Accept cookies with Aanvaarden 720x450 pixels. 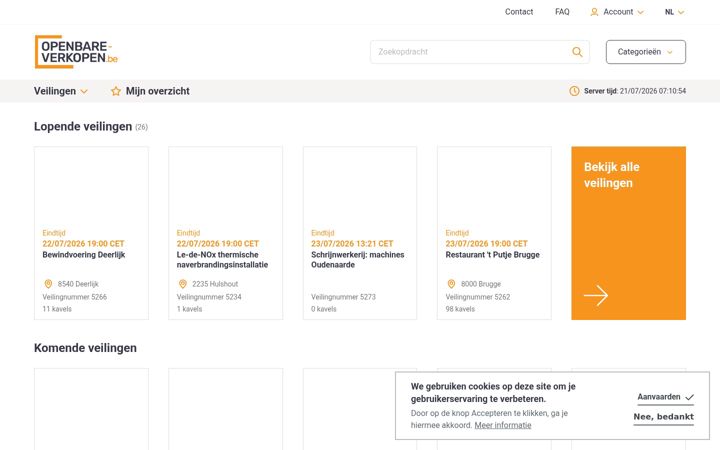coord(665,397)
